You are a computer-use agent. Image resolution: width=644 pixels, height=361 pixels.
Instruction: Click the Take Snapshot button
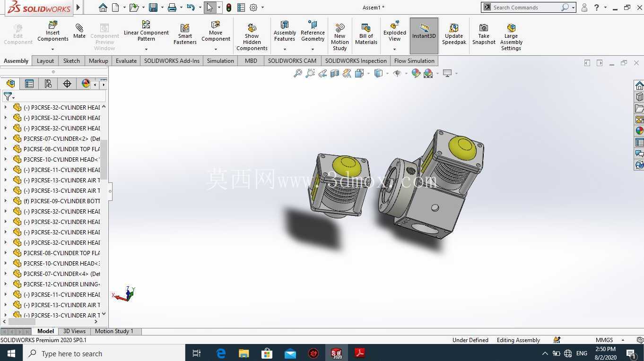pyautogui.click(x=484, y=34)
